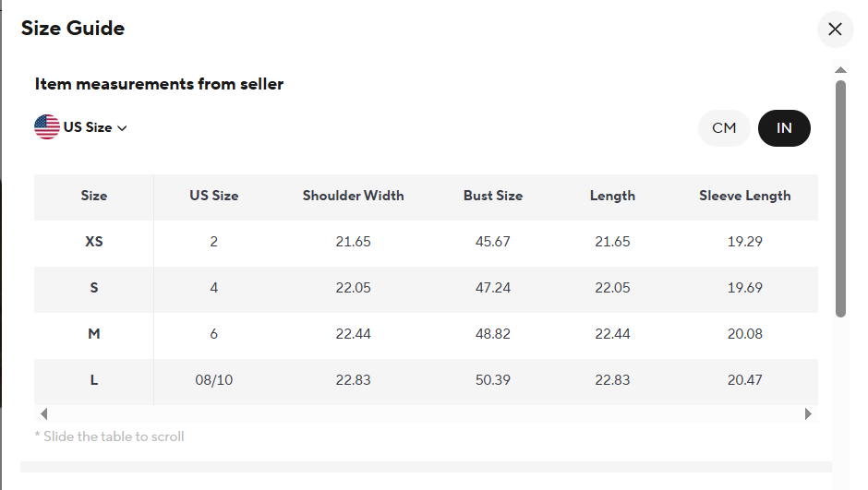868x490 pixels.
Task: Click the S size row label
Action: tap(94, 288)
